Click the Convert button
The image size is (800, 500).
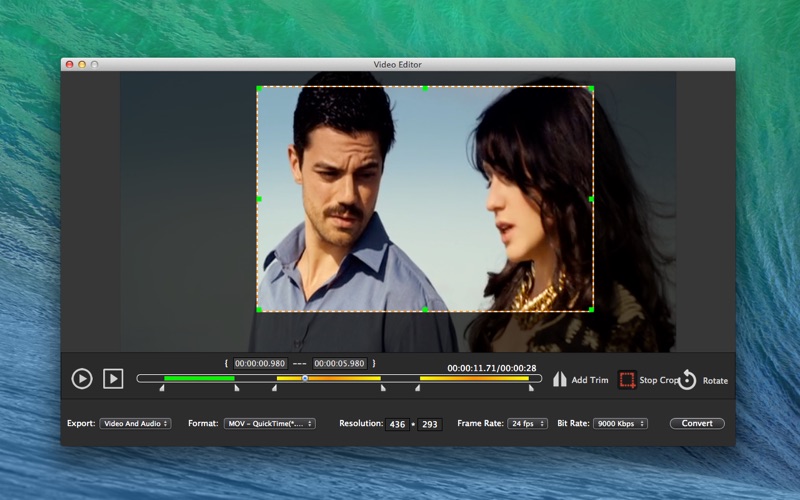697,424
